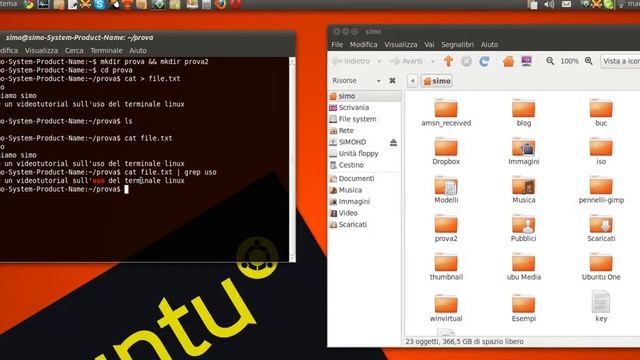Click the path bar left scroll arrow
The height and width of the screenshot is (360, 640).
[412, 81]
